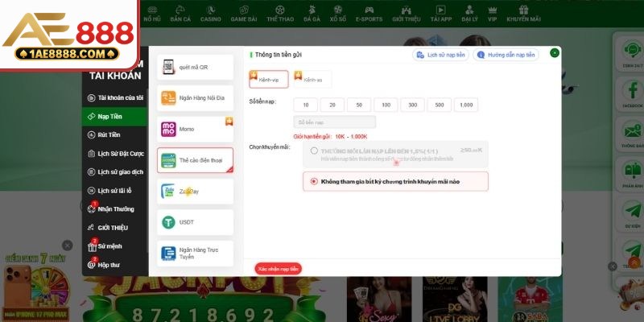Select Không tham gia khuyến mãi radio

point(314,182)
